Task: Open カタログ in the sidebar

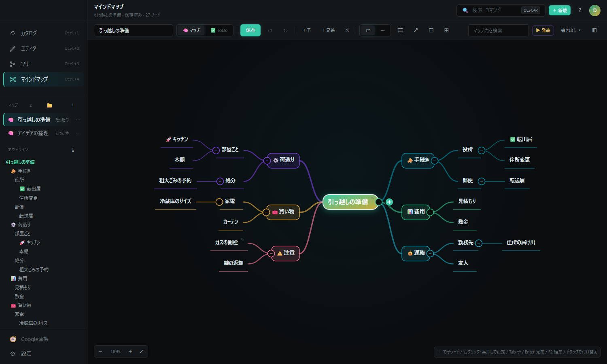Action: (x=44, y=33)
